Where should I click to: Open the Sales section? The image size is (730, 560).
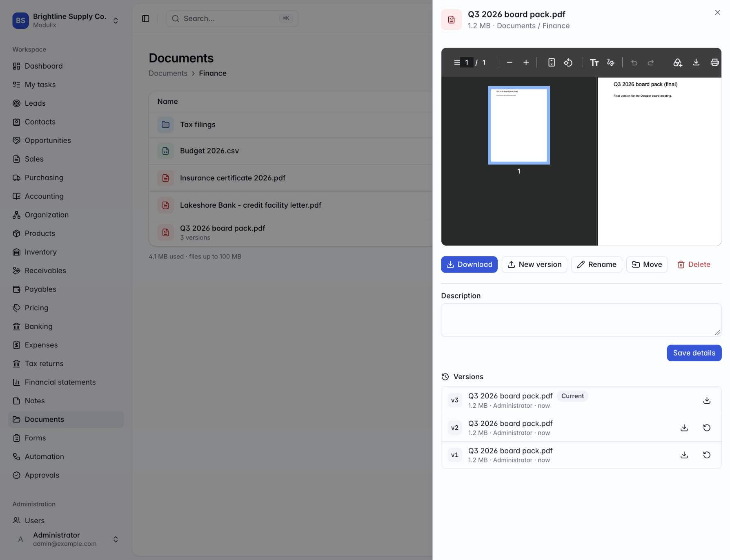pyautogui.click(x=66, y=159)
